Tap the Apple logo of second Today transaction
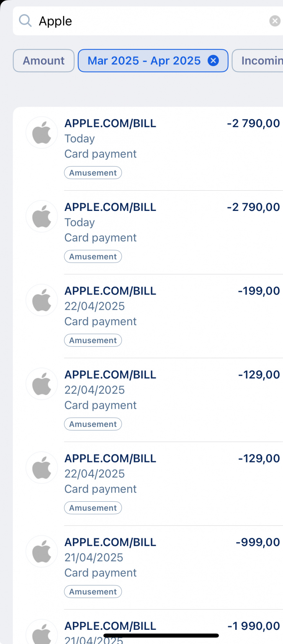The height and width of the screenshot is (644, 283). pos(42,216)
